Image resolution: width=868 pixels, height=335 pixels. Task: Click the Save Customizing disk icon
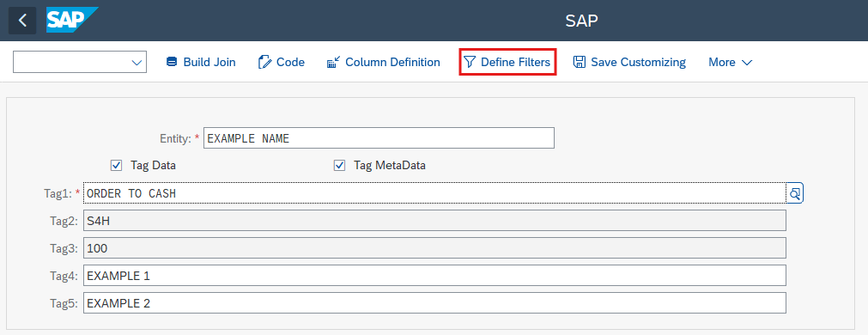coord(579,62)
